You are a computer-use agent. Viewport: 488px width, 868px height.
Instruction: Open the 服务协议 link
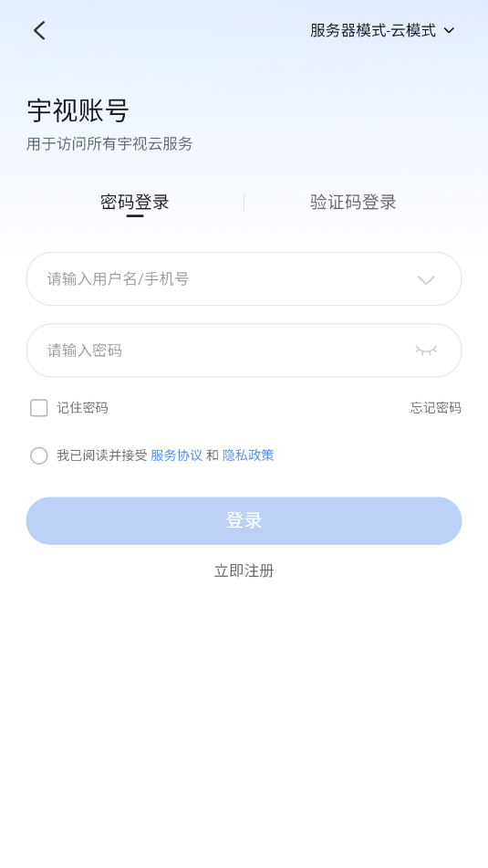tap(176, 455)
